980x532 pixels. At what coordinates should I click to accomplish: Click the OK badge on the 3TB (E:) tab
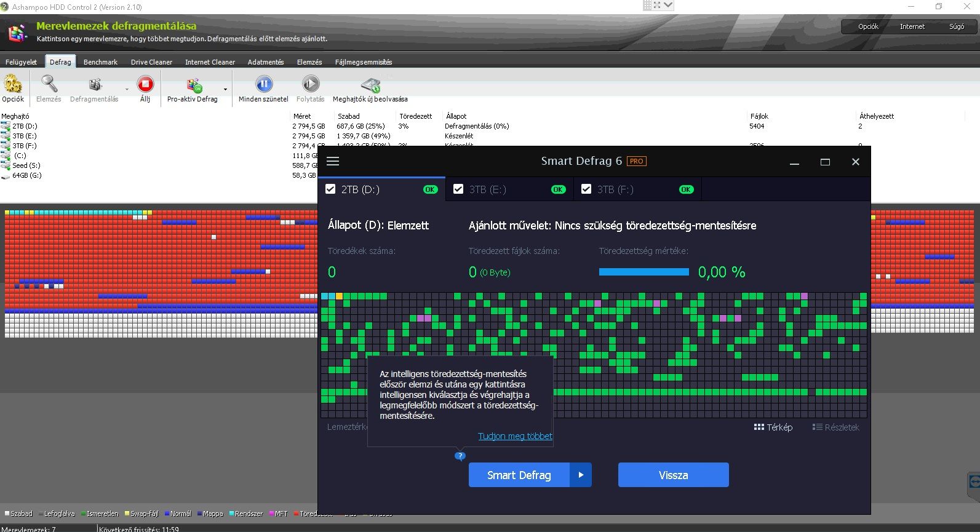point(558,189)
